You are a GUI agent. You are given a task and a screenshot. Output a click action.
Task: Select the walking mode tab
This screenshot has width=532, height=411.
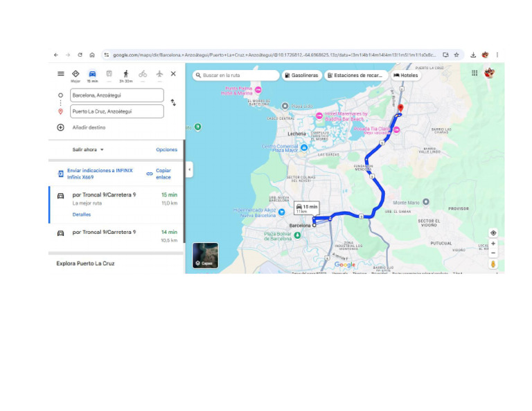pos(126,76)
